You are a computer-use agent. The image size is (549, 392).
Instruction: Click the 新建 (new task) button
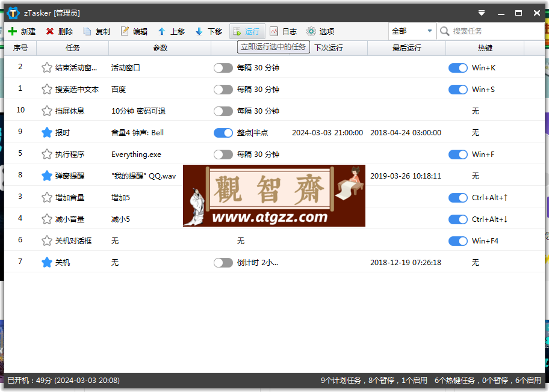[x=22, y=31]
